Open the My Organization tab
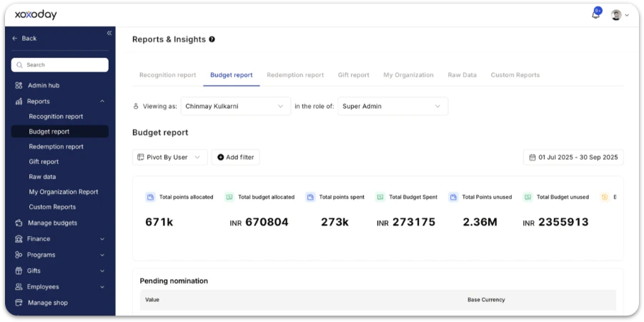This screenshot has height=322, width=644. tap(408, 75)
